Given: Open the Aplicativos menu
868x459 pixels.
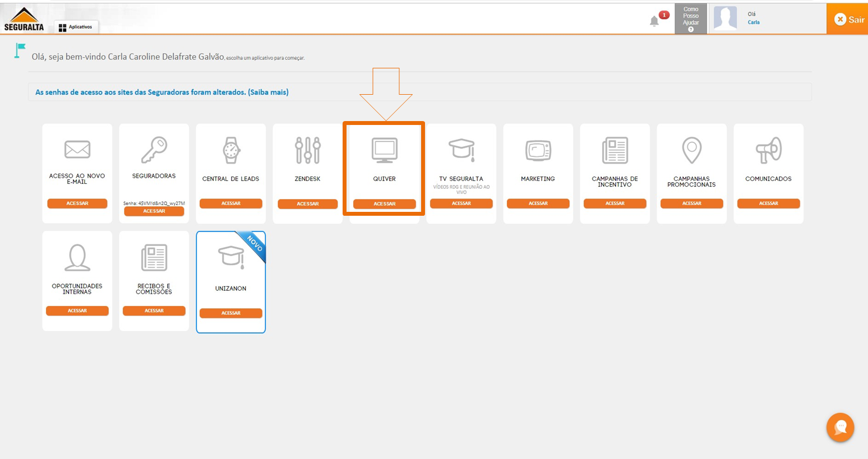Looking at the screenshot, I should click(76, 27).
